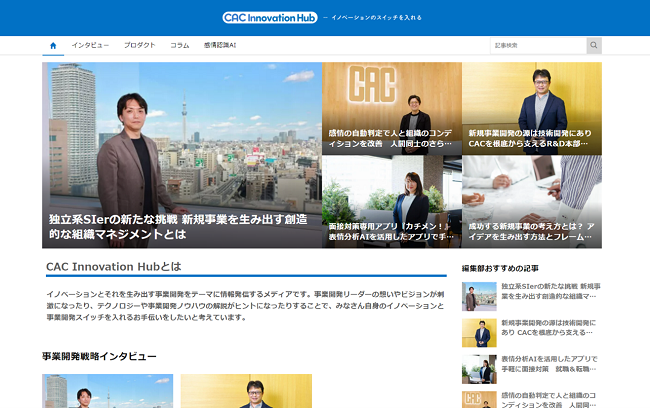650x408 pixels.
Task: Open article 面接対策専用アプリ『カチメン！』
Action: (392, 202)
